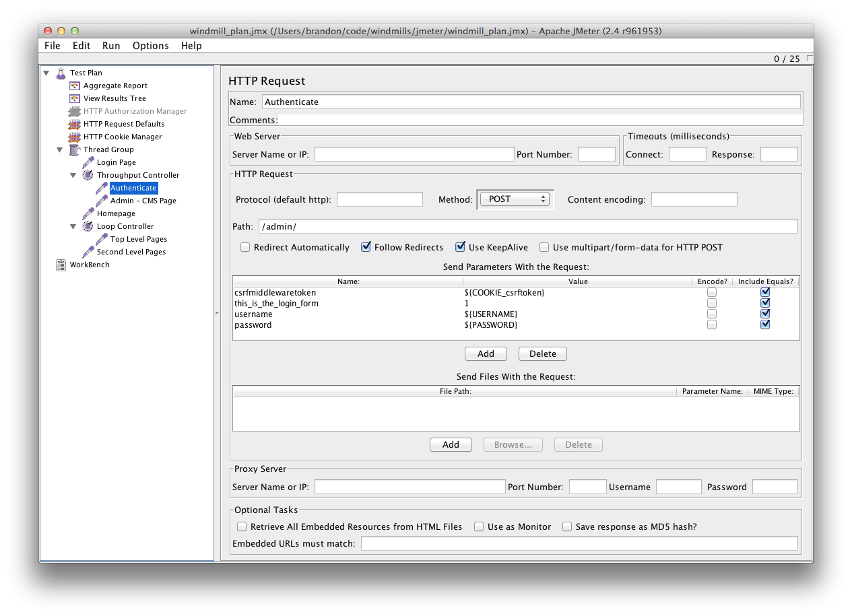Toggle Encode for the csrfmiddlewaretoken parameter
Image resolution: width=852 pixels, height=616 pixels.
pos(712,293)
